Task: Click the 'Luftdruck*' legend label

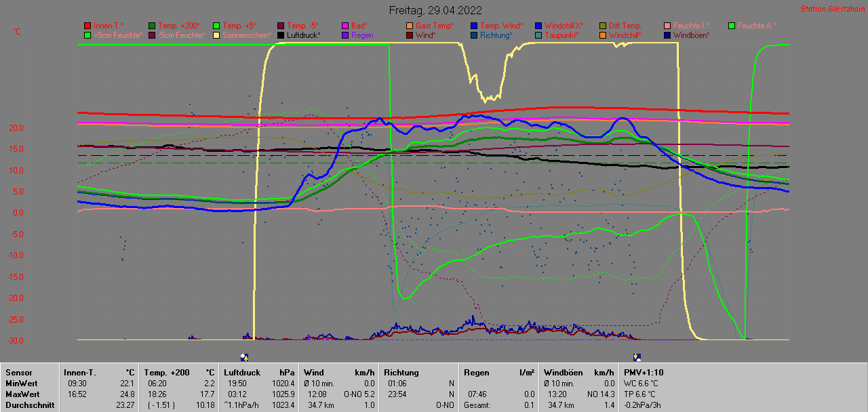Action: pos(304,35)
